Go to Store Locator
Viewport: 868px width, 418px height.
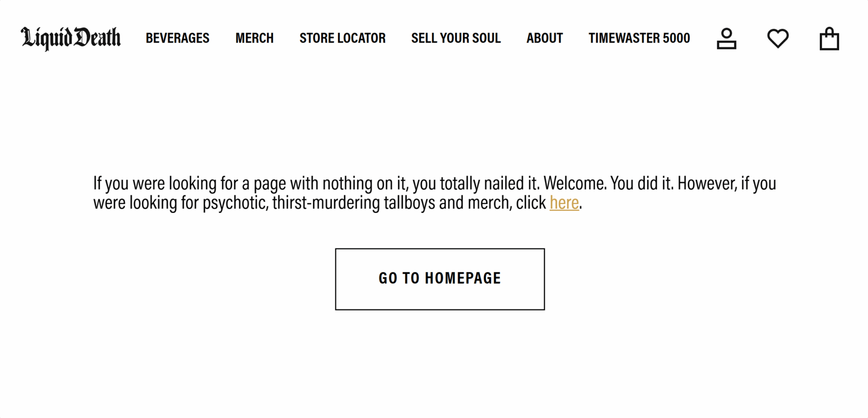(x=342, y=38)
